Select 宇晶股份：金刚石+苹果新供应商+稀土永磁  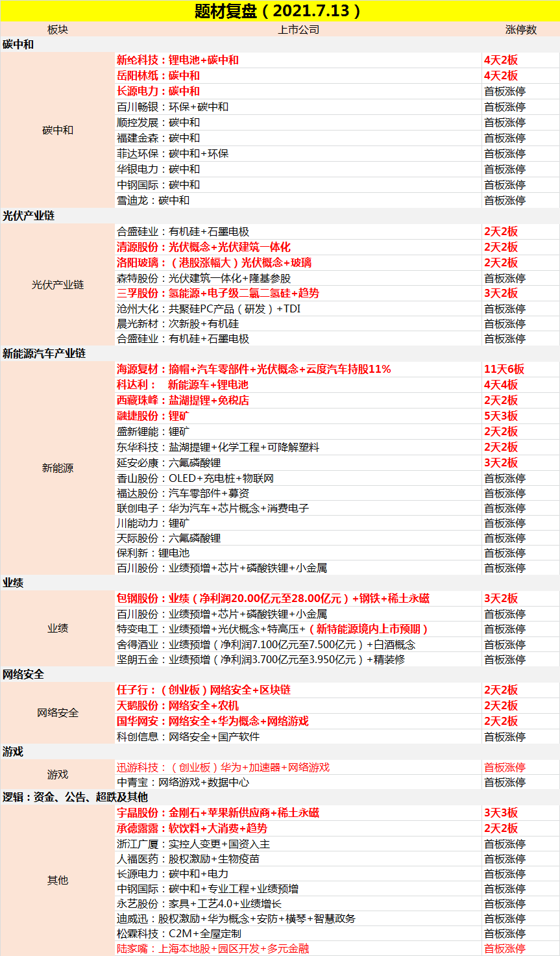[218, 812]
